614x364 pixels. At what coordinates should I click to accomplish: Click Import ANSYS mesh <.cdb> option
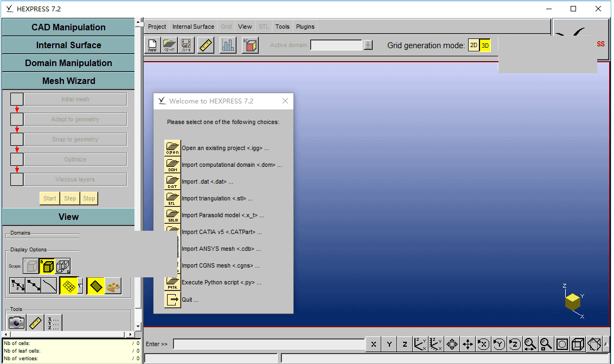pos(221,249)
